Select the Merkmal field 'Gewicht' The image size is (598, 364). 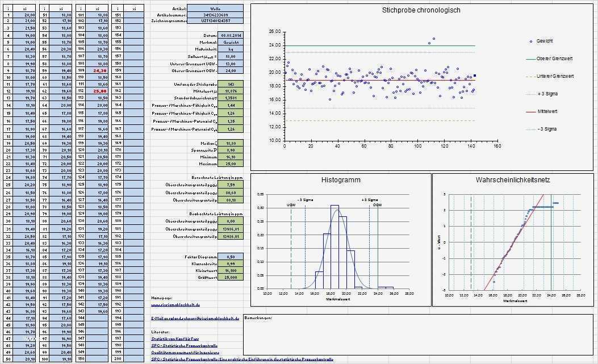coord(231,43)
